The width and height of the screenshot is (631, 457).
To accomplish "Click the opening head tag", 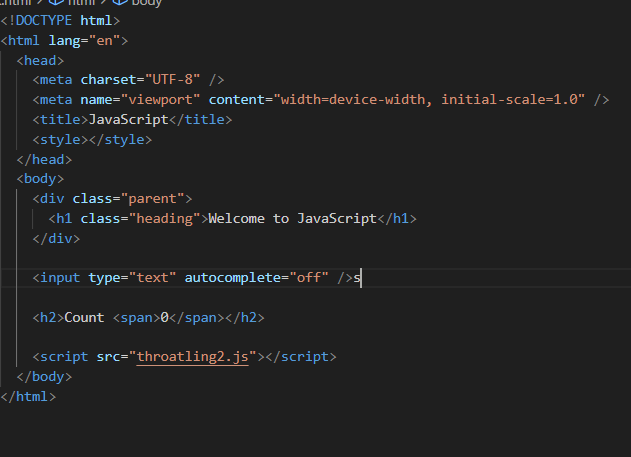I will click(40, 60).
